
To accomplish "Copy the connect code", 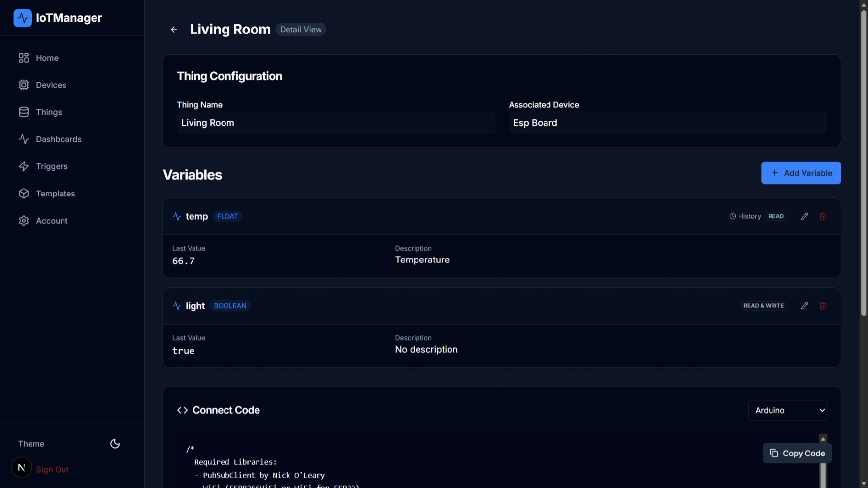I will tap(797, 453).
